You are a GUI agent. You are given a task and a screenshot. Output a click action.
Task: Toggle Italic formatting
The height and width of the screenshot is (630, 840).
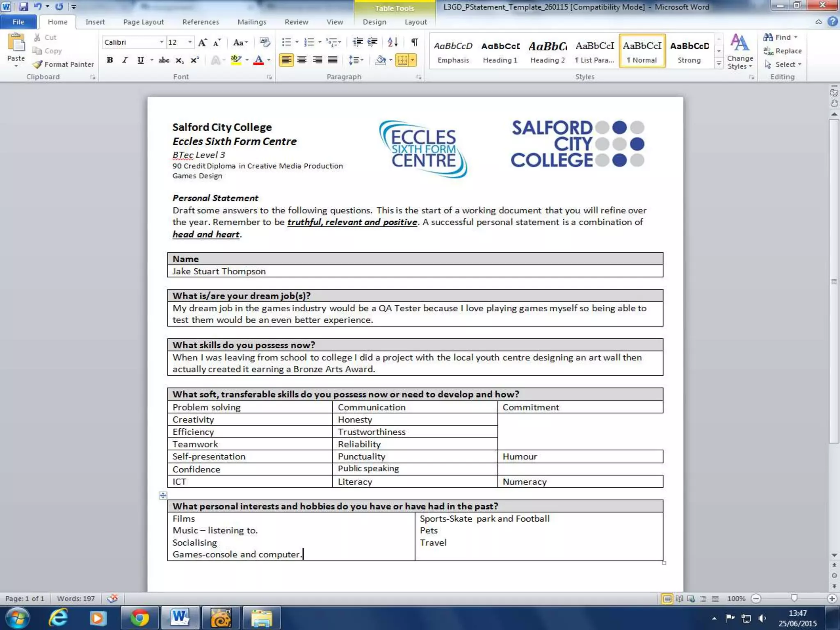click(125, 60)
